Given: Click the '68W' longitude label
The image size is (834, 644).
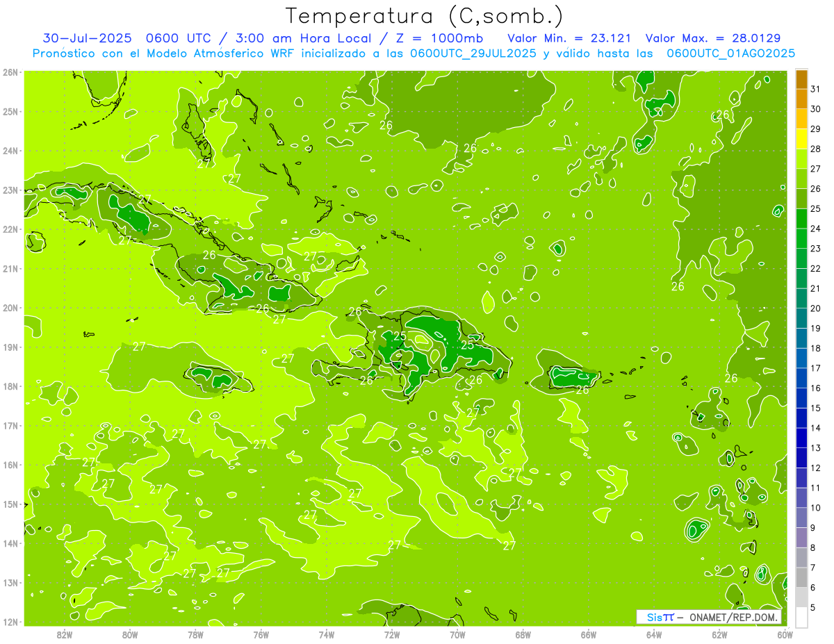Looking at the screenshot, I should pos(523,634).
